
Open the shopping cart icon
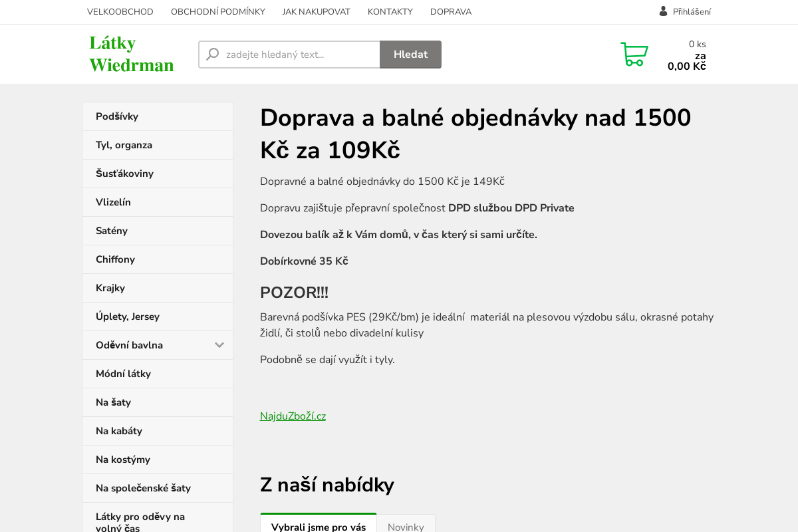tap(634, 55)
